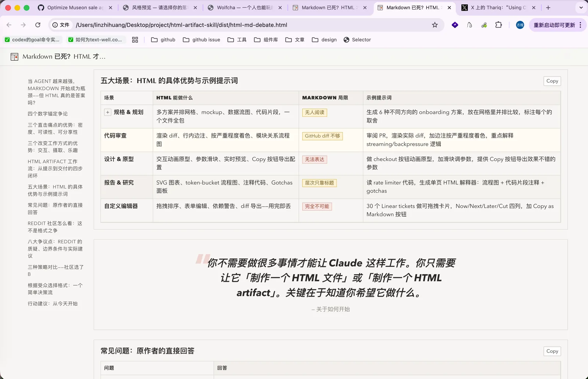Click the 无法表达 tag
The image size is (588, 379).
[315, 159]
